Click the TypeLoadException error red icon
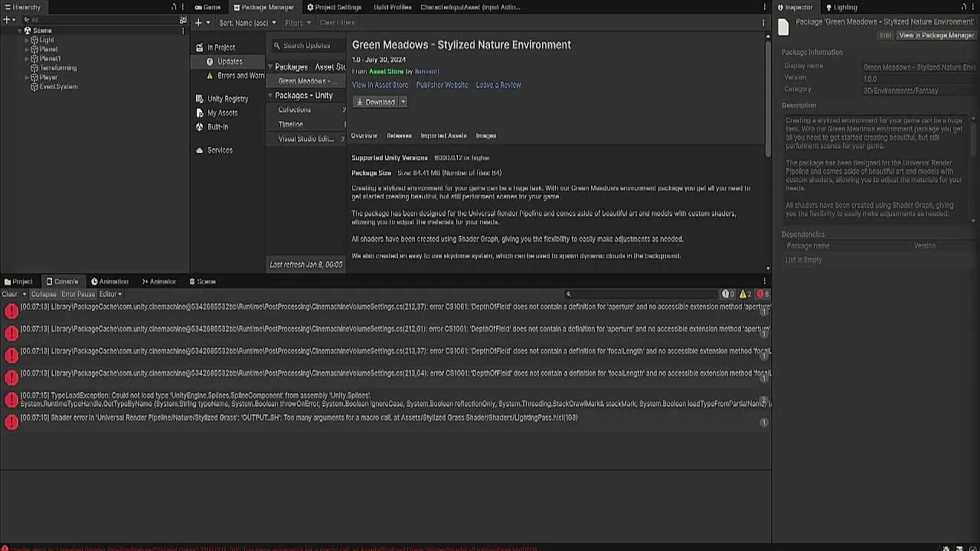 click(x=11, y=399)
